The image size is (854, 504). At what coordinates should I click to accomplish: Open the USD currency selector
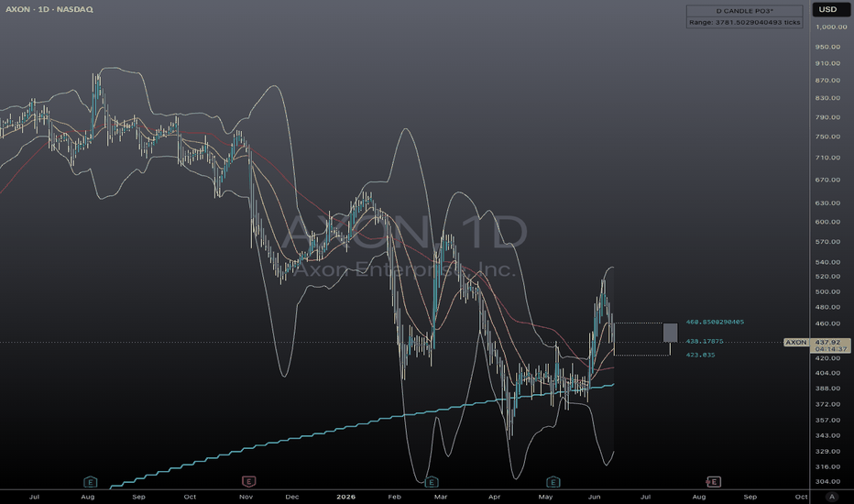click(x=827, y=9)
